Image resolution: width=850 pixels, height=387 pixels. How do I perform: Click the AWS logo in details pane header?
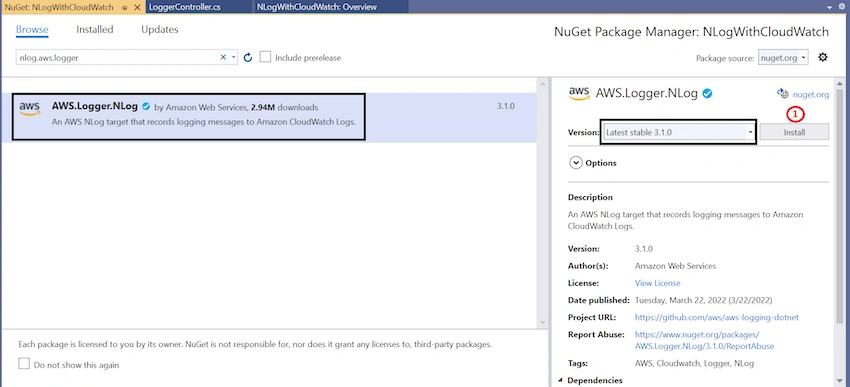579,93
